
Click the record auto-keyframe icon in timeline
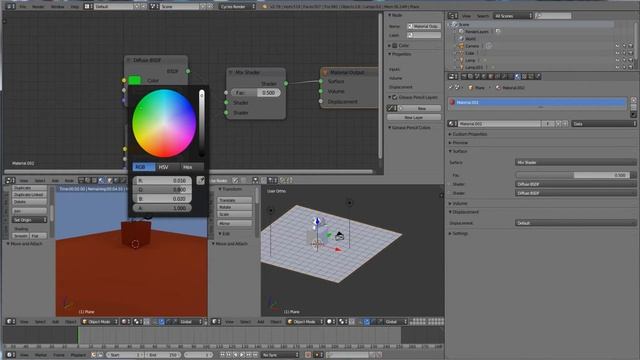308,355
